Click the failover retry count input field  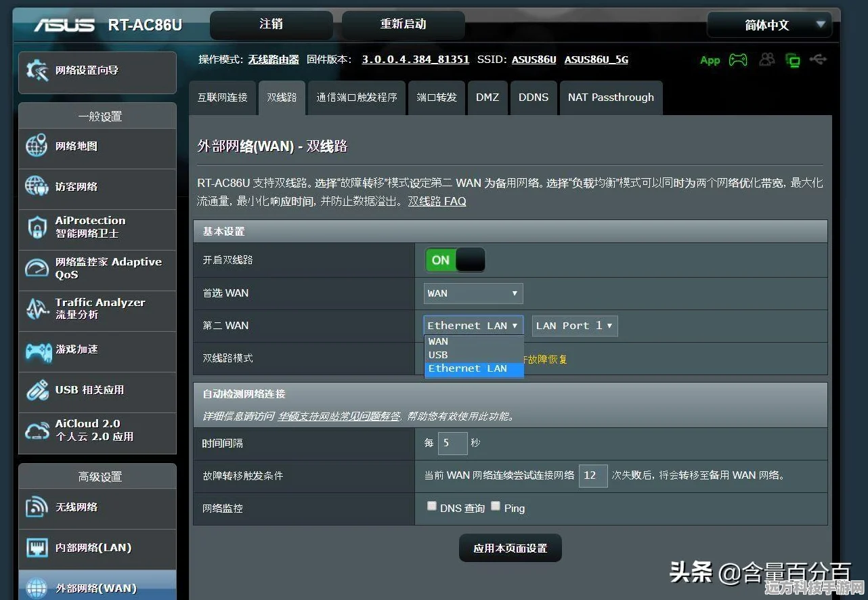tap(593, 475)
